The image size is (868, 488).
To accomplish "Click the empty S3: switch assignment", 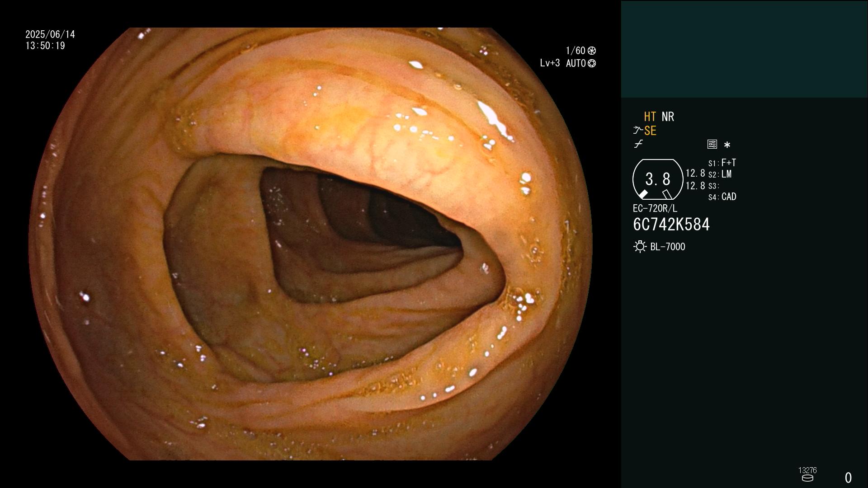I will pos(713,186).
